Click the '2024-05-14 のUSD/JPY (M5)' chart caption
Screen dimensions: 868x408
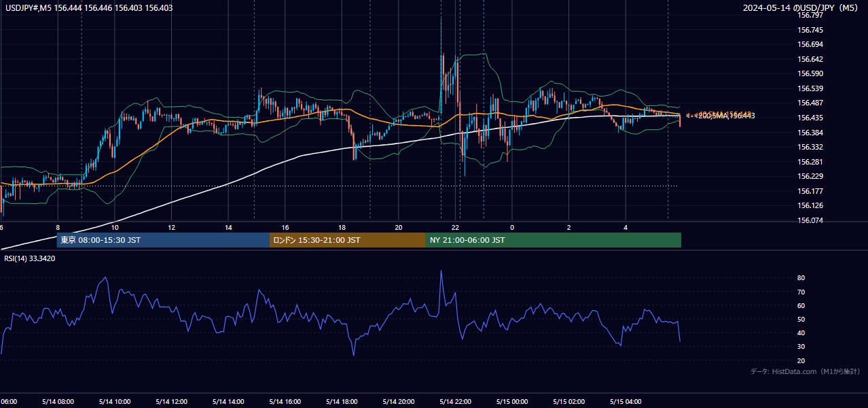click(x=801, y=8)
